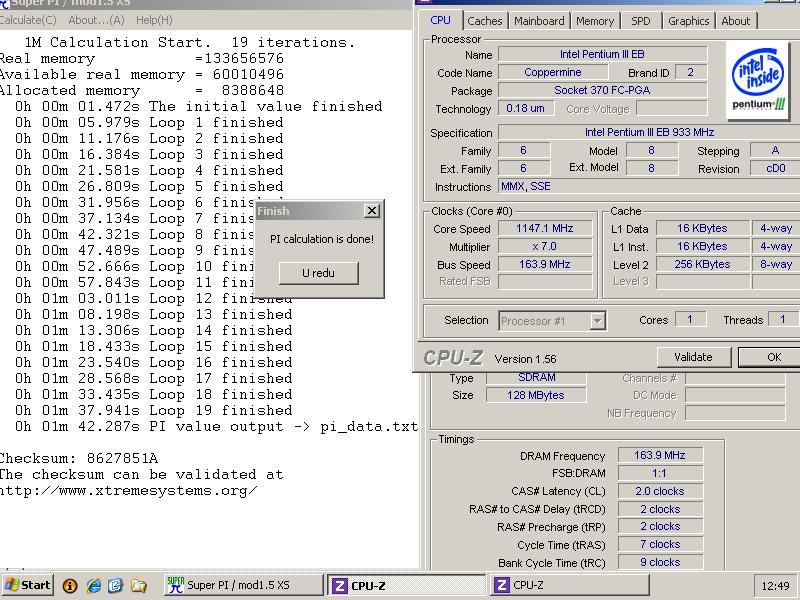
Task: Click the initial value finished line
Action: click(198, 106)
